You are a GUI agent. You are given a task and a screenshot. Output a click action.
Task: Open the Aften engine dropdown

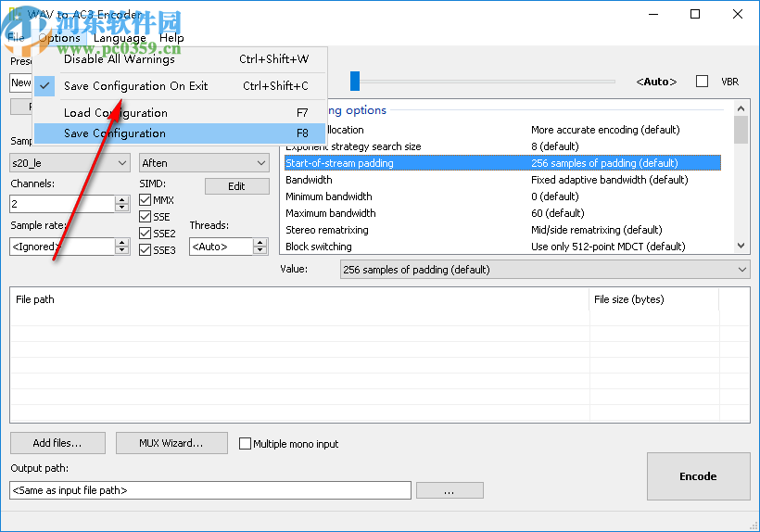[204, 163]
